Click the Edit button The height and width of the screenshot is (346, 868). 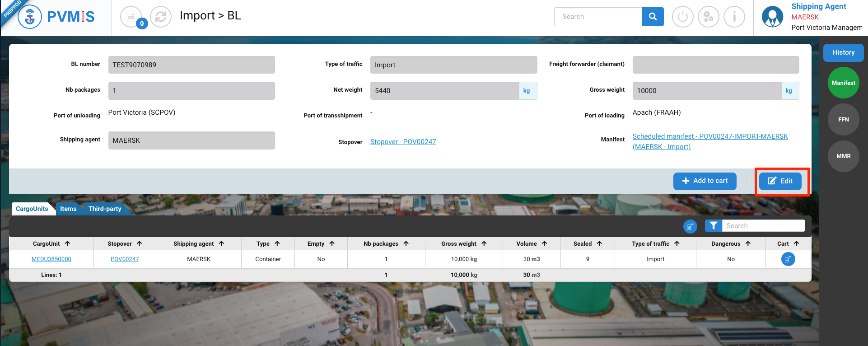coord(780,181)
